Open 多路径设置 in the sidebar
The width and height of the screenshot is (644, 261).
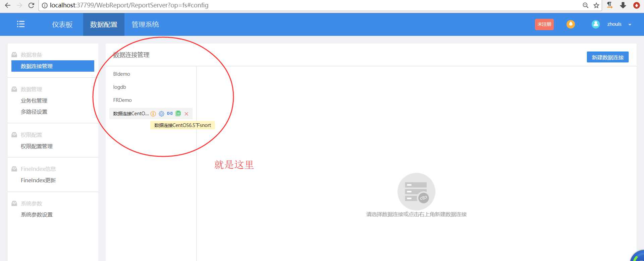(x=34, y=112)
